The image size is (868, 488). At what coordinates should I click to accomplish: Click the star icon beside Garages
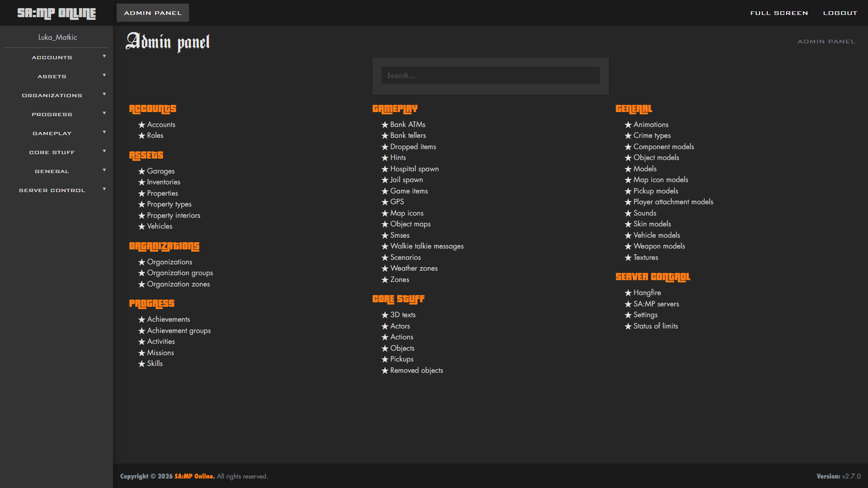coord(142,171)
